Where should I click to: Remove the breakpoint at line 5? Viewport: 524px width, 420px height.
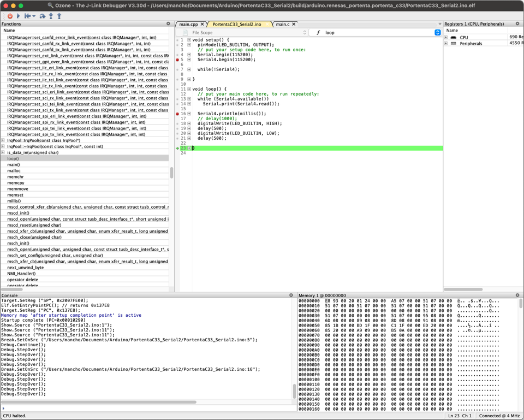click(177, 60)
